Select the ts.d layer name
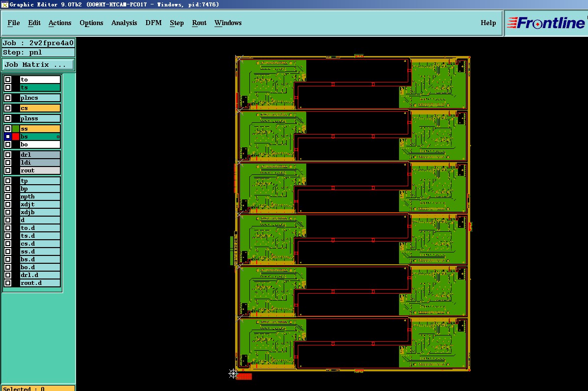588x391 pixels. coord(40,236)
